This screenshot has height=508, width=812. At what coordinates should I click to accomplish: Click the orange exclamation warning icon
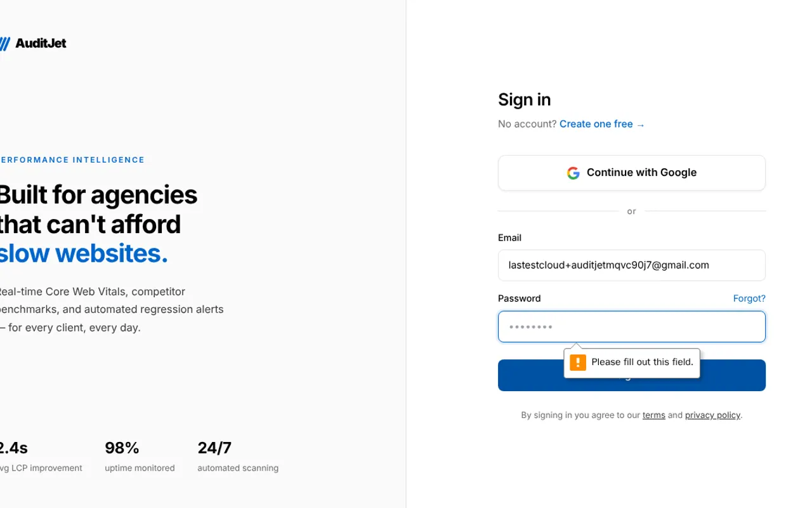click(578, 363)
